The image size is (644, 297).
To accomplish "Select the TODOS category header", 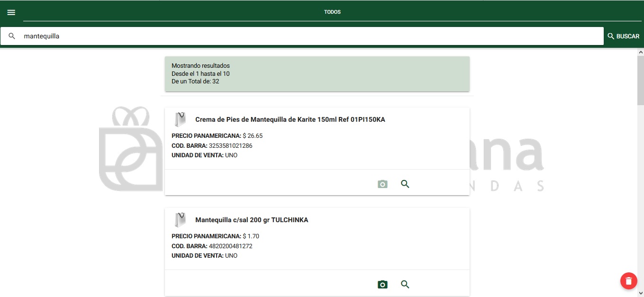I will (332, 12).
